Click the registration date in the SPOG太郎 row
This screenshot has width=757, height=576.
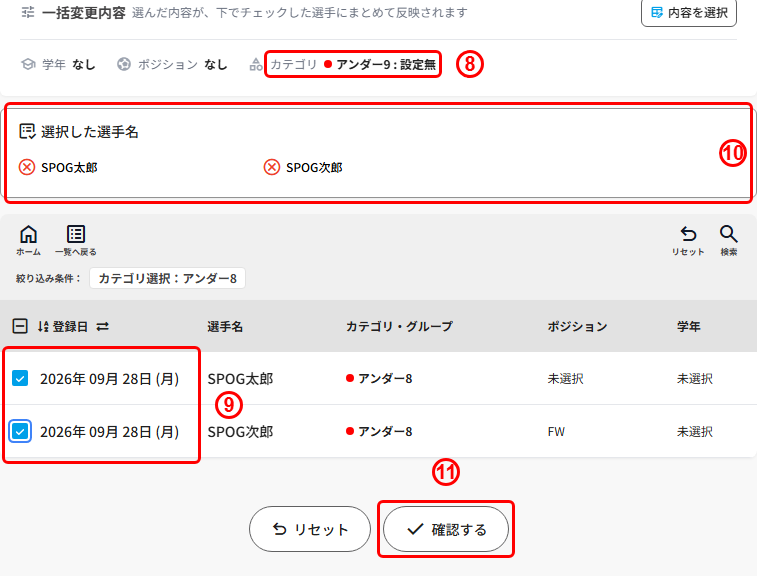point(110,379)
